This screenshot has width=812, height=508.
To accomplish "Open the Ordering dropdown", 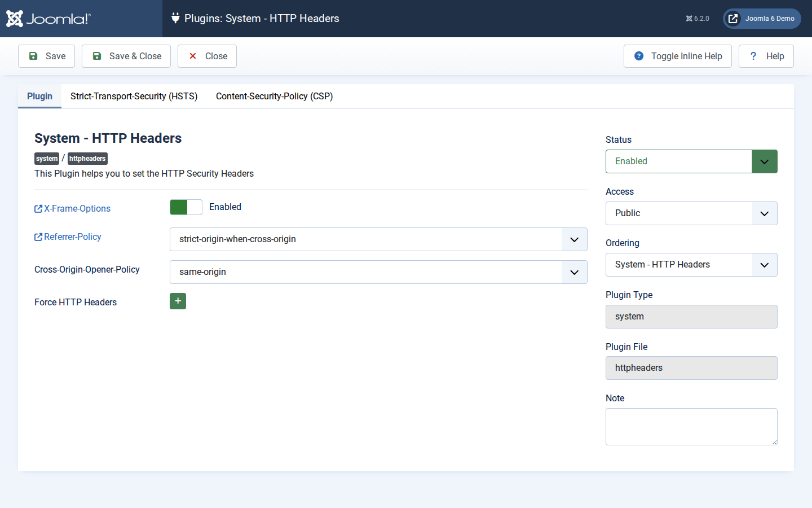I will (691, 265).
